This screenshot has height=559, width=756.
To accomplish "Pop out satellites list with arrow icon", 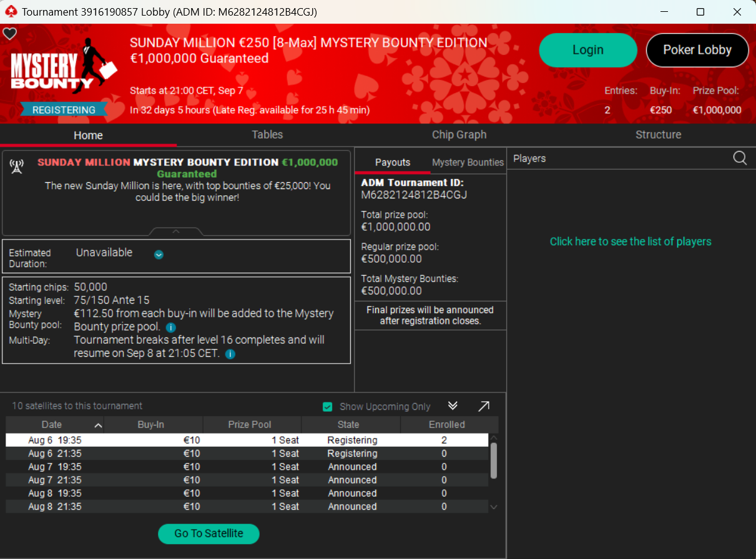I will pos(484,406).
